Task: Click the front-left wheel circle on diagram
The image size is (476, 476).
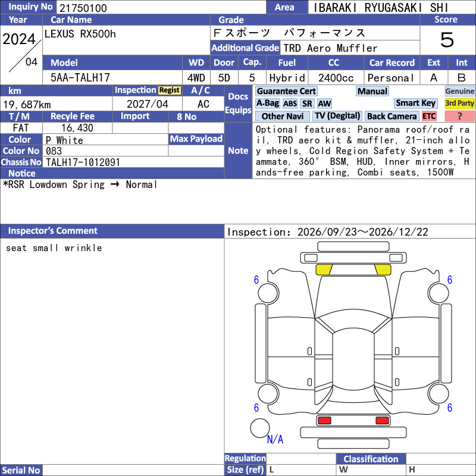Action: coord(268,293)
